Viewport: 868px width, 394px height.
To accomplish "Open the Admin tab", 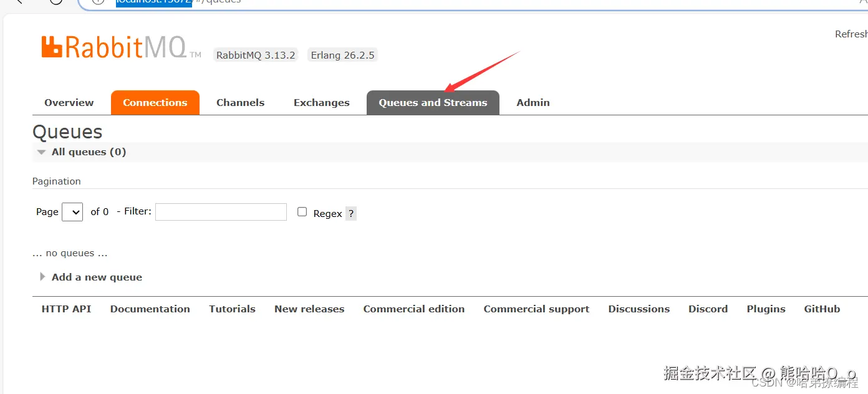I will click(533, 103).
